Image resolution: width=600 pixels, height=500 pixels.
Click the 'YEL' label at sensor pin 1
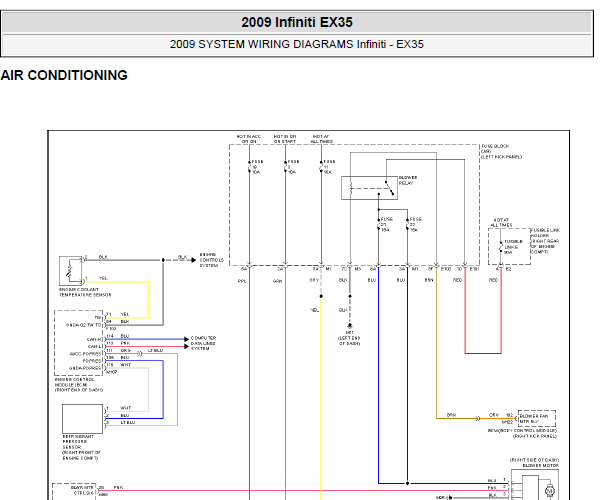103,278
